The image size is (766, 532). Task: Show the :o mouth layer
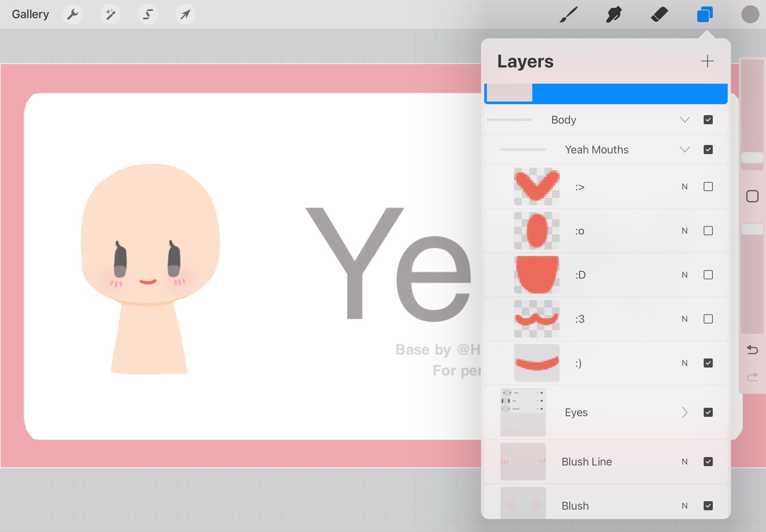click(708, 231)
